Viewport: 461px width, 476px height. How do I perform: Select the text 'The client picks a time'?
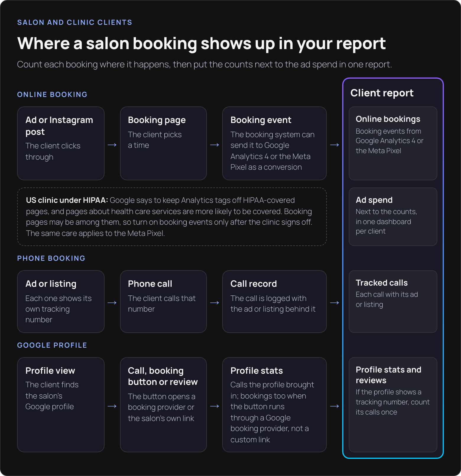[x=155, y=140]
